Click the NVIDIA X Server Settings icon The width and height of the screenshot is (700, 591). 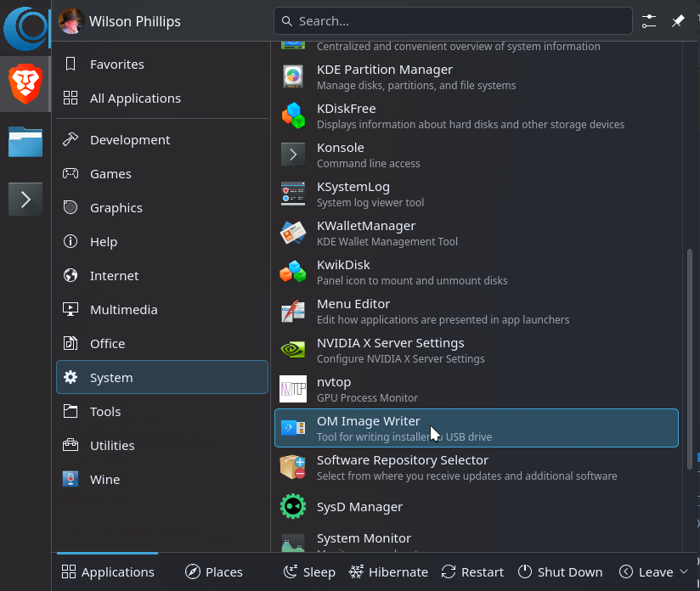pos(293,350)
